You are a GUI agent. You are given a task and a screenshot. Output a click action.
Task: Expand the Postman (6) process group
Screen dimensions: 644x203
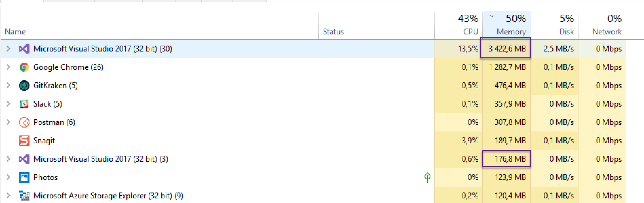pos(8,122)
